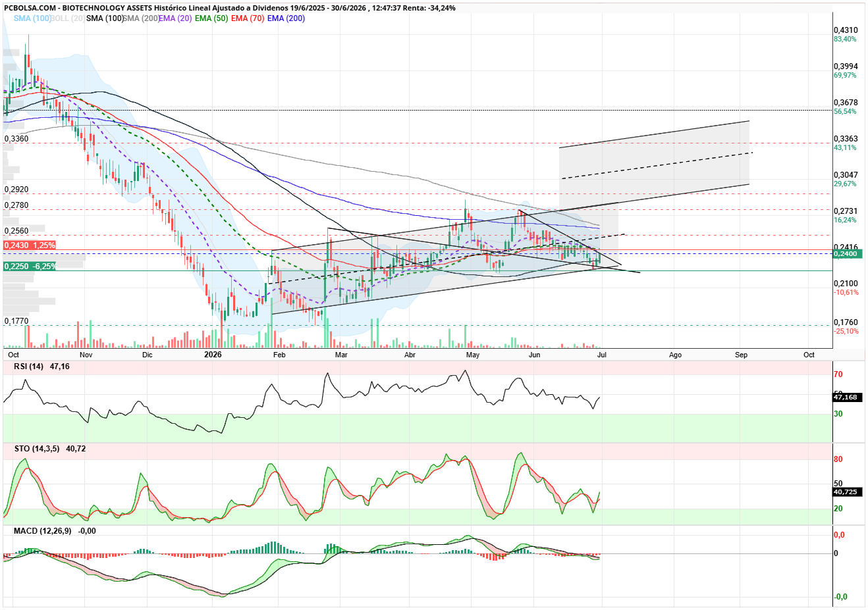The image size is (868, 610).
Task: Click the -25,10% percentage axis label
Action: point(846,332)
